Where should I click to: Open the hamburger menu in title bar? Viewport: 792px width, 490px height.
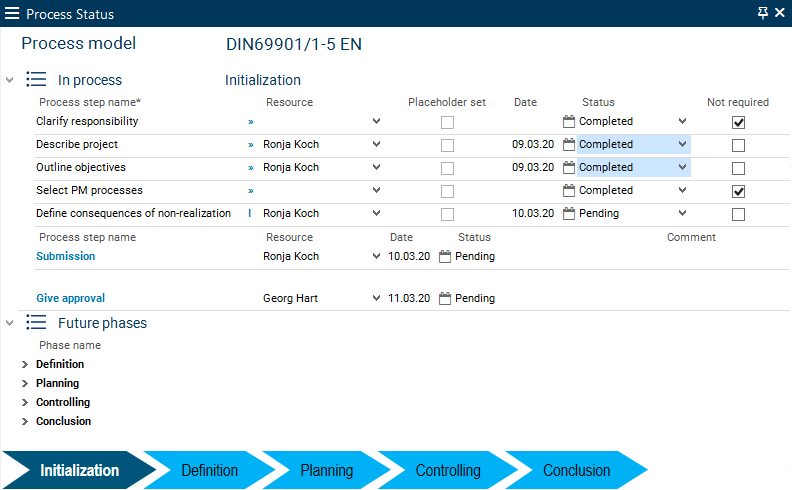point(12,14)
